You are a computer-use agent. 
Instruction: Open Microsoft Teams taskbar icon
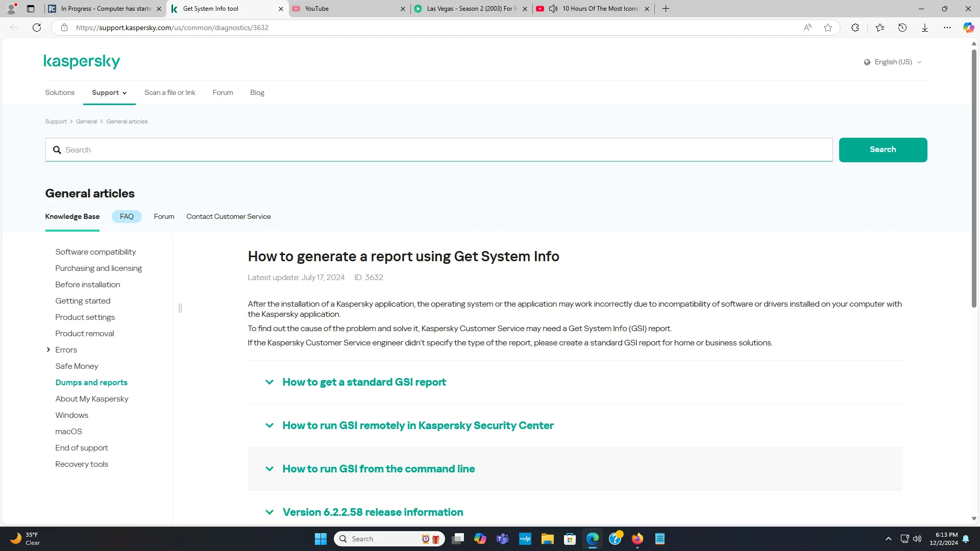(503, 539)
